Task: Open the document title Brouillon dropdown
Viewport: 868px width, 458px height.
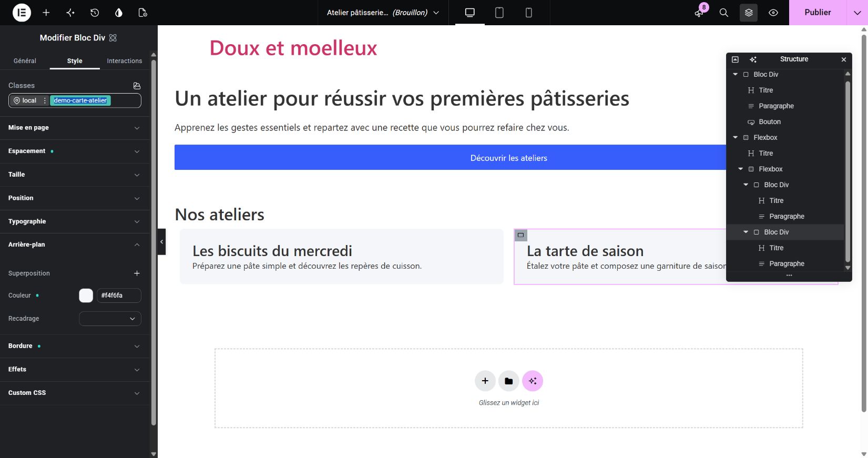Action: (383, 13)
